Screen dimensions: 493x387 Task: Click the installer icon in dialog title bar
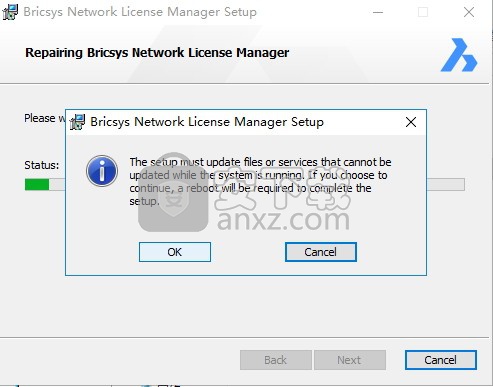77,122
